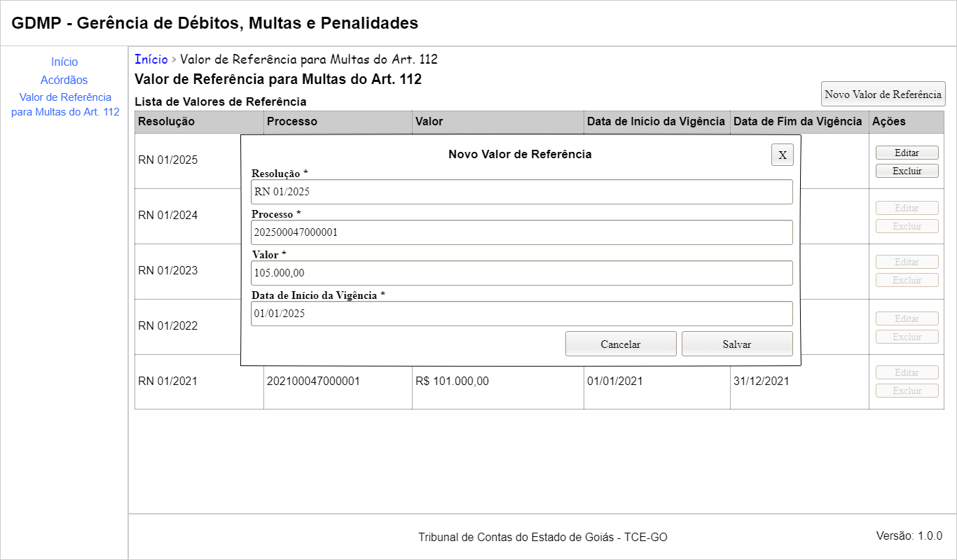Screen dimensions: 957x560
Task: Click Excluir for RN 01/2024
Action: [x=907, y=226]
